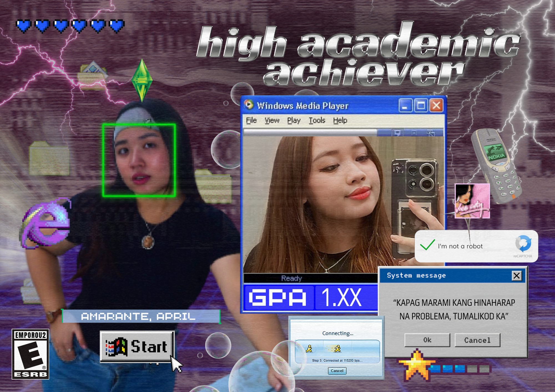Open the Tools menu in Media Player
The height and width of the screenshot is (392, 555).
(x=317, y=120)
